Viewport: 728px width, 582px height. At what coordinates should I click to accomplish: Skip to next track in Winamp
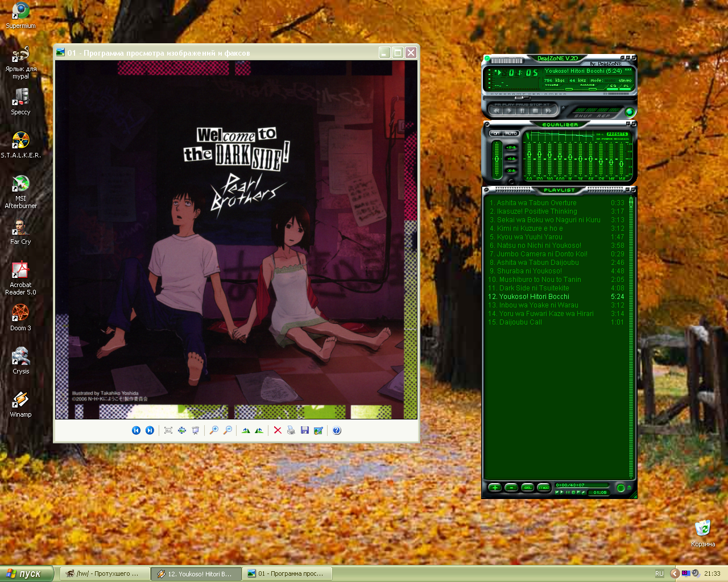(548, 111)
